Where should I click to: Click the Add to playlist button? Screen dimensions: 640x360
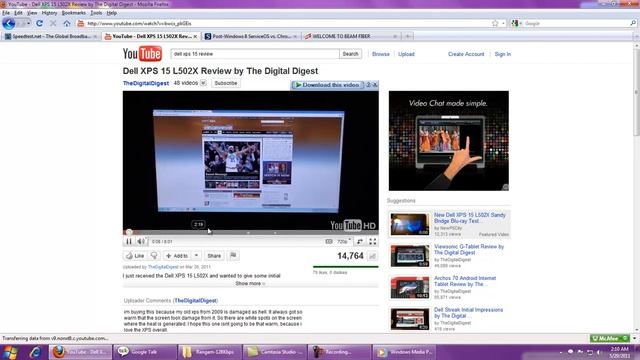[x=177, y=256]
